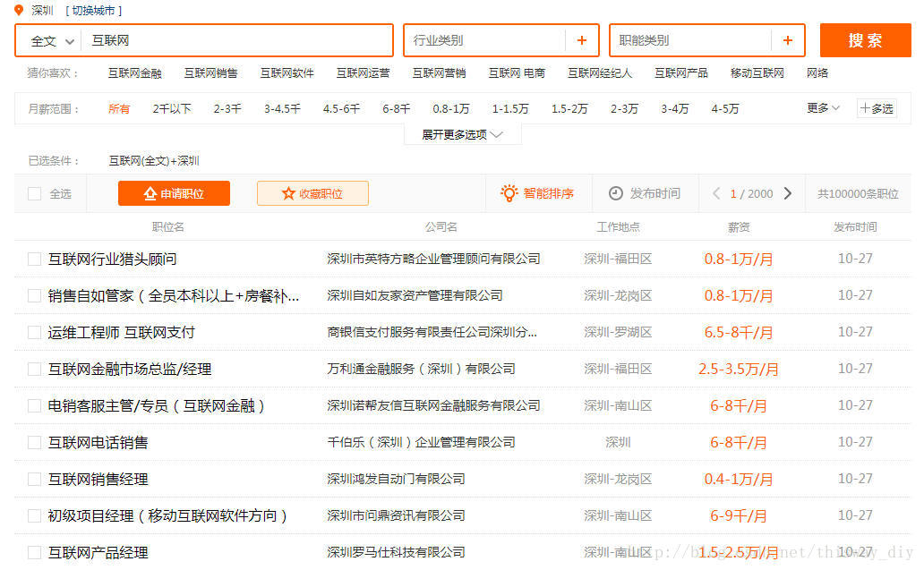Open job 互联网产品经理
Image resolution: width=924 pixels, height=570 pixels.
(x=98, y=553)
